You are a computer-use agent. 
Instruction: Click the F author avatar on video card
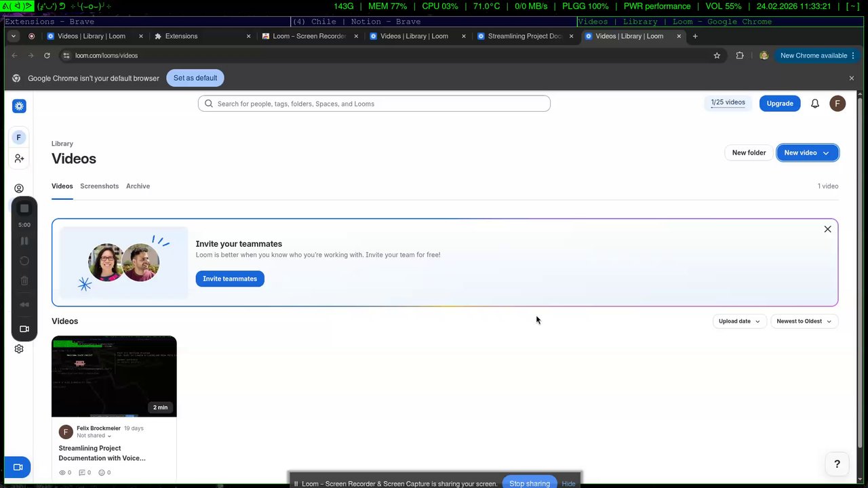[x=66, y=432]
